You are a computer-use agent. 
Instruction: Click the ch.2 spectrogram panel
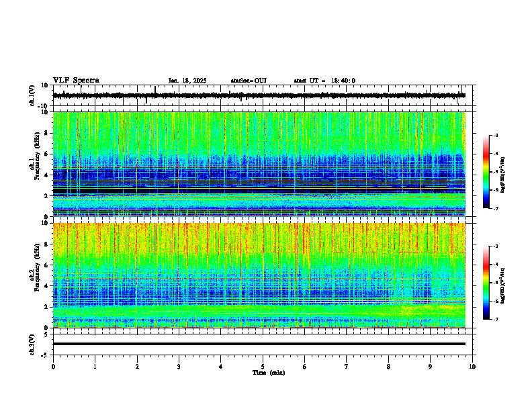point(259,275)
